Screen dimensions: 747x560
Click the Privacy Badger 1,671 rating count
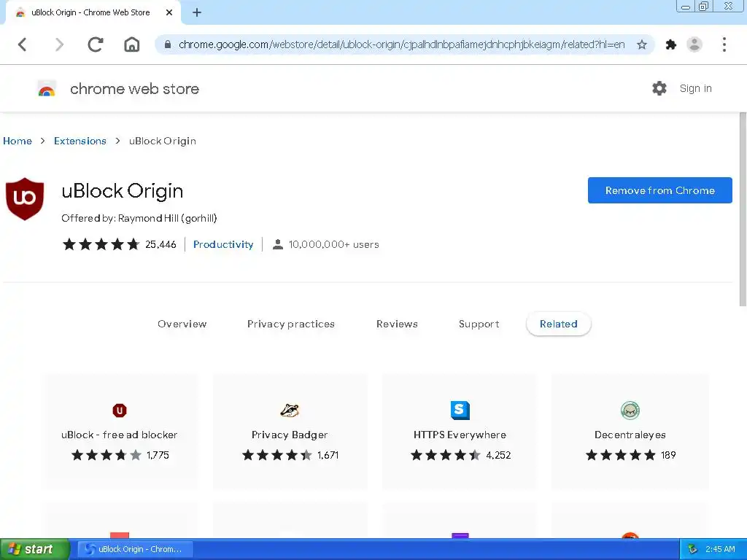pyautogui.click(x=328, y=455)
